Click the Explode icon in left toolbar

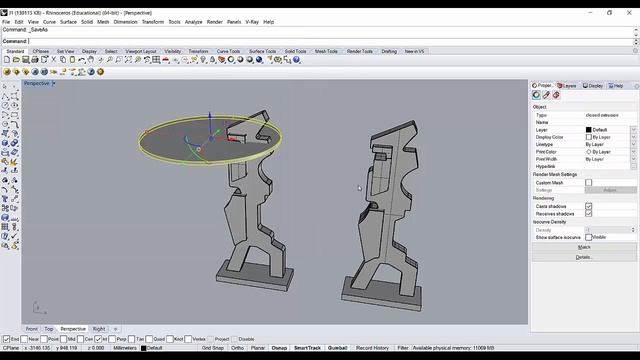point(14,162)
